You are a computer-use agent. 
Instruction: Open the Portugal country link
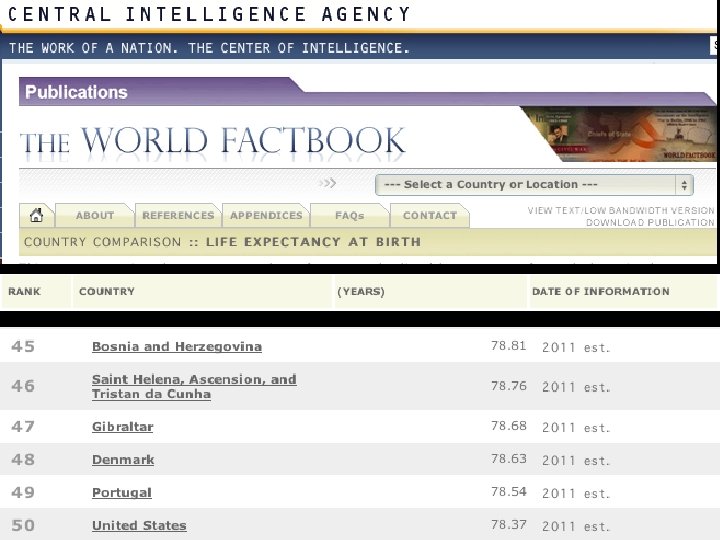(122, 493)
